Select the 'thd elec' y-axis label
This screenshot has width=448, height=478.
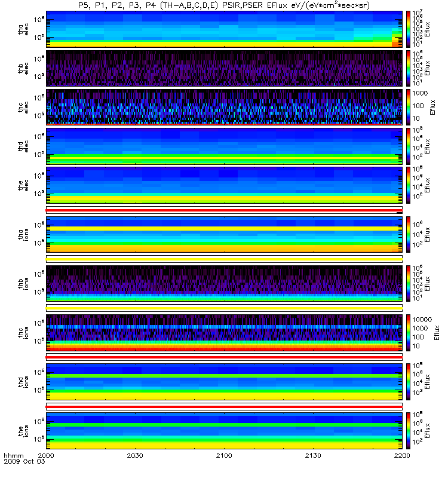click(23, 146)
